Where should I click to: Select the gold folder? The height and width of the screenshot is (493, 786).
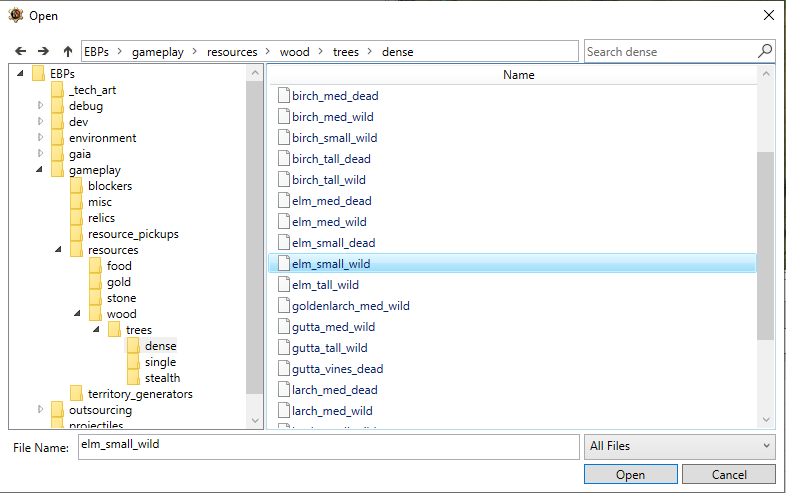tap(119, 282)
